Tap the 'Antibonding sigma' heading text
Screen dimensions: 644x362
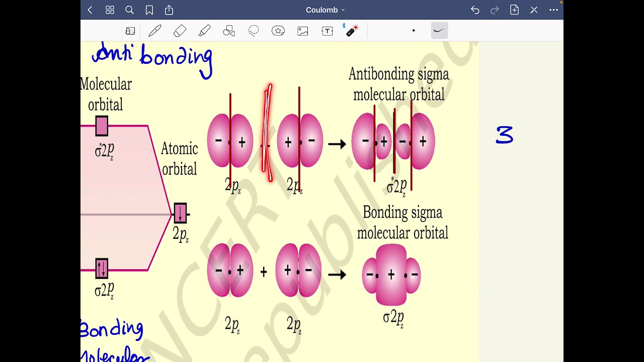point(398,74)
